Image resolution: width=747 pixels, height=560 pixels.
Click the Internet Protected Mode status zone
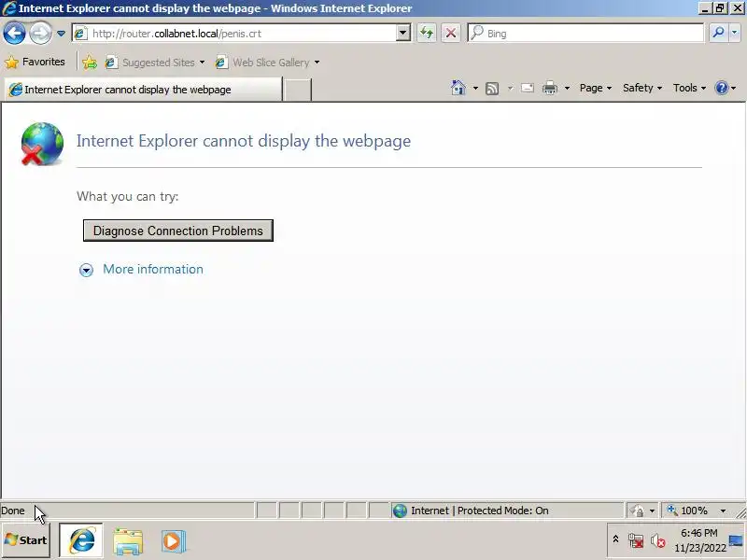pyautogui.click(x=507, y=511)
